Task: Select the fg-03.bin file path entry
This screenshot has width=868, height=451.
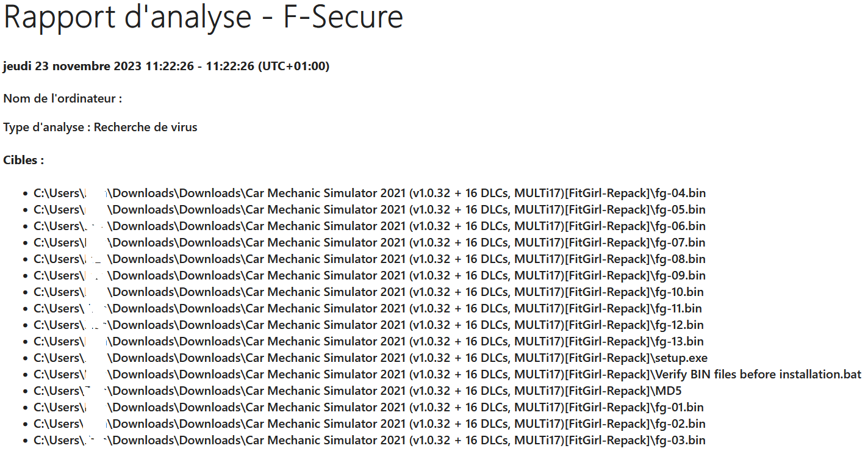Action: pyautogui.click(x=370, y=441)
